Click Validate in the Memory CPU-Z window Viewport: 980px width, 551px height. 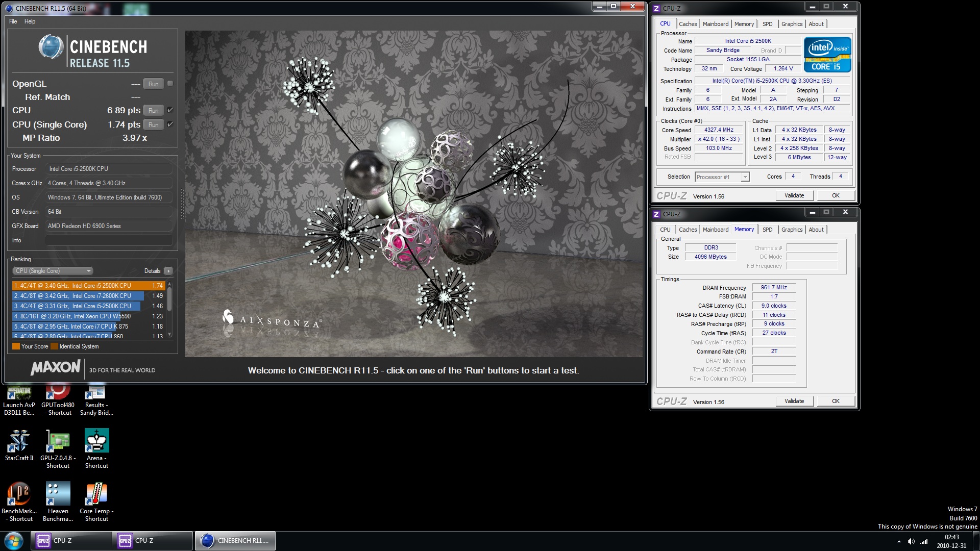click(x=794, y=401)
